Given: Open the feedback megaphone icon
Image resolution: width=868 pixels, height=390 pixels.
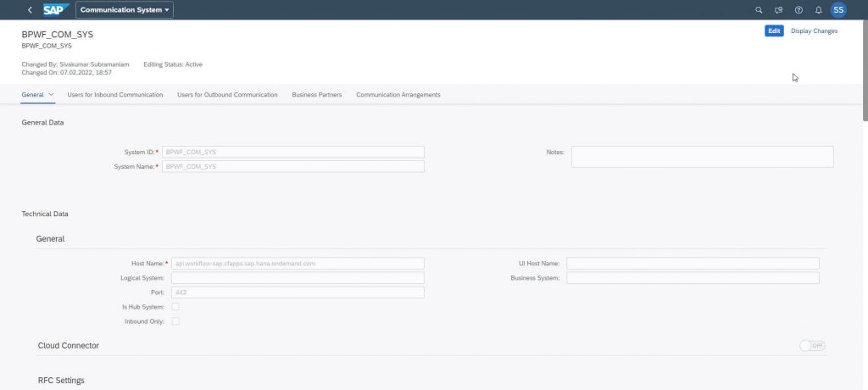Looking at the screenshot, I should click(779, 10).
